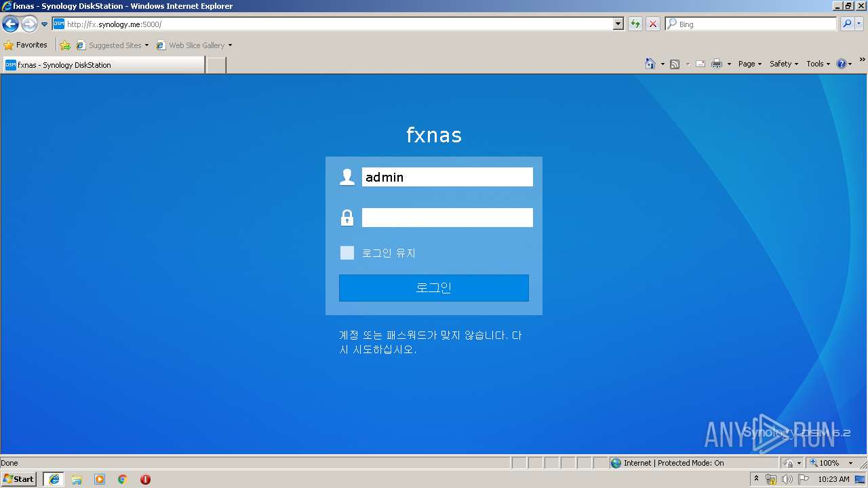868x488 pixels.
Task: Select the fxnas - Synology DiskStation tab
Action: click(x=102, y=65)
